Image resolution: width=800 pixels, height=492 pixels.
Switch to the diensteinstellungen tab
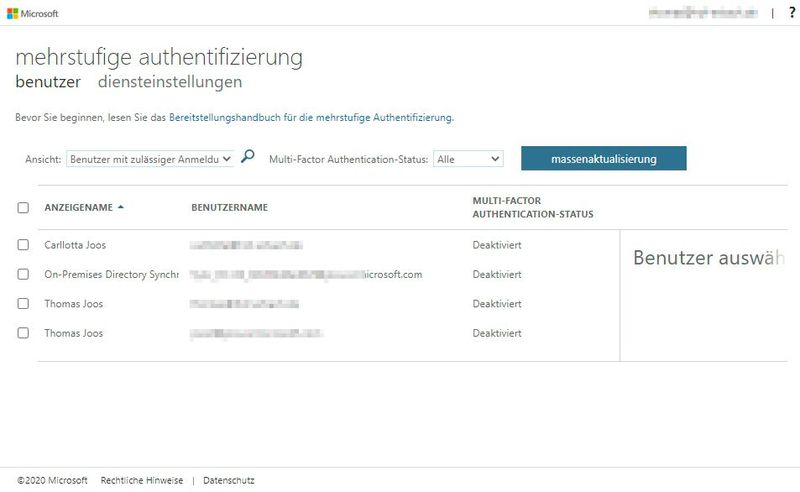click(x=170, y=82)
